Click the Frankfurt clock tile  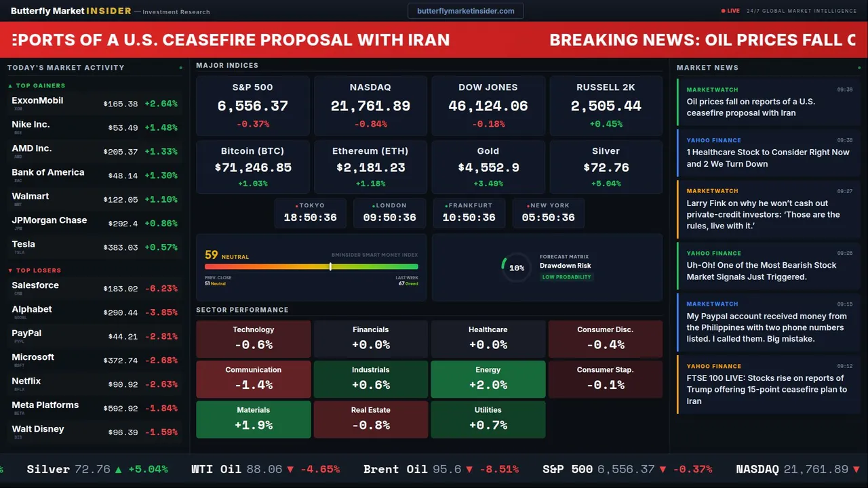pyautogui.click(x=469, y=213)
